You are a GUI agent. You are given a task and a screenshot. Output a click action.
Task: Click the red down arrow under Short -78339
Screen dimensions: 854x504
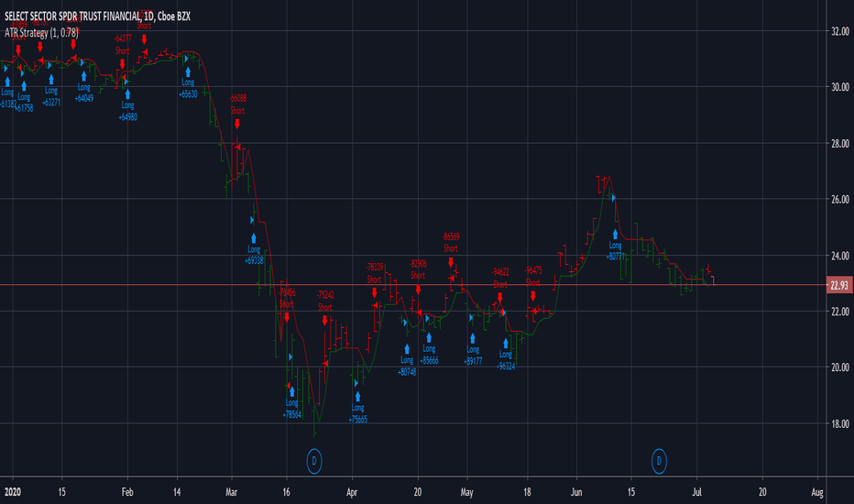coord(375,292)
